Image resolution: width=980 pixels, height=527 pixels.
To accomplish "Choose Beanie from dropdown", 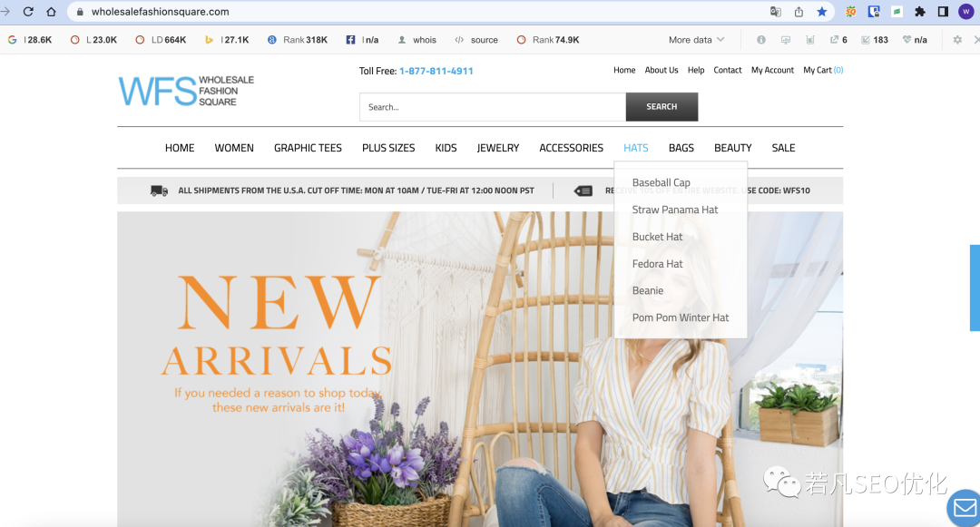I will 648,290.
